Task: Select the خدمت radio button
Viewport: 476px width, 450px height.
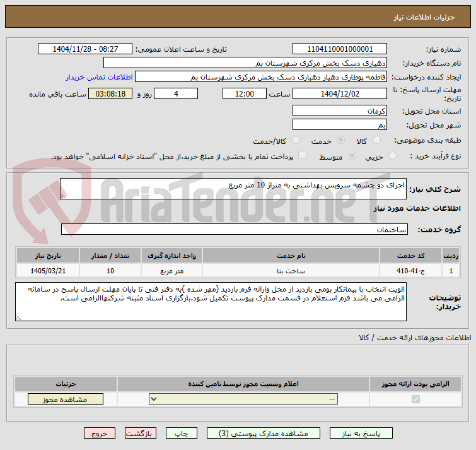Action: click(340, 140)
